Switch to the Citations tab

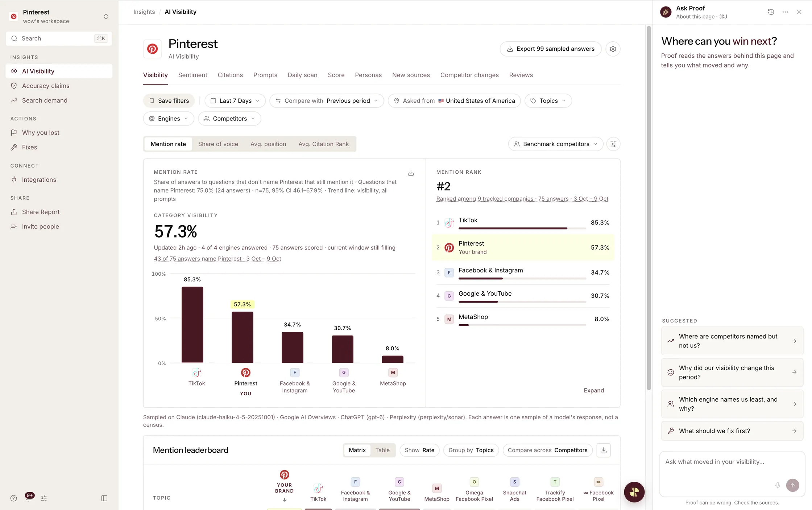click(x=230, y=75)
